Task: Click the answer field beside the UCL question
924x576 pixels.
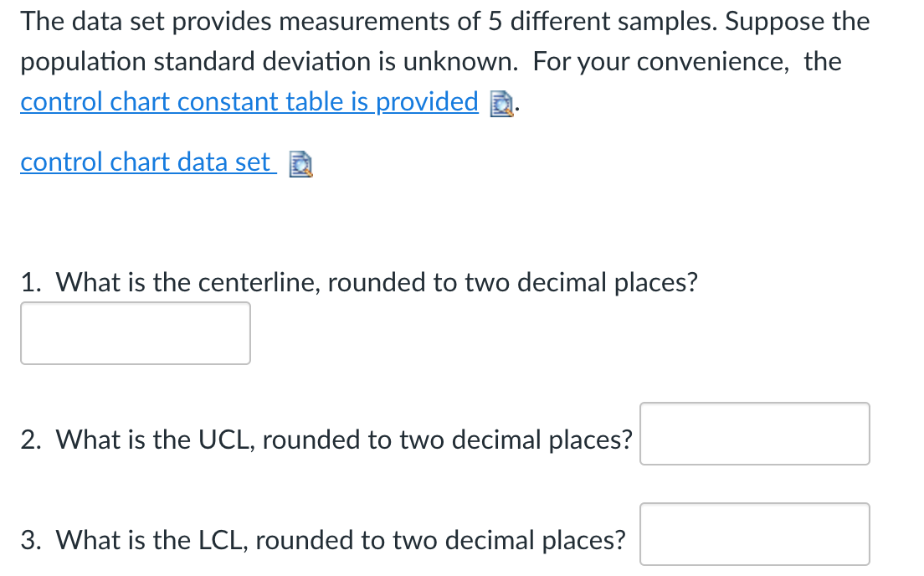Action: coord(754,434)
